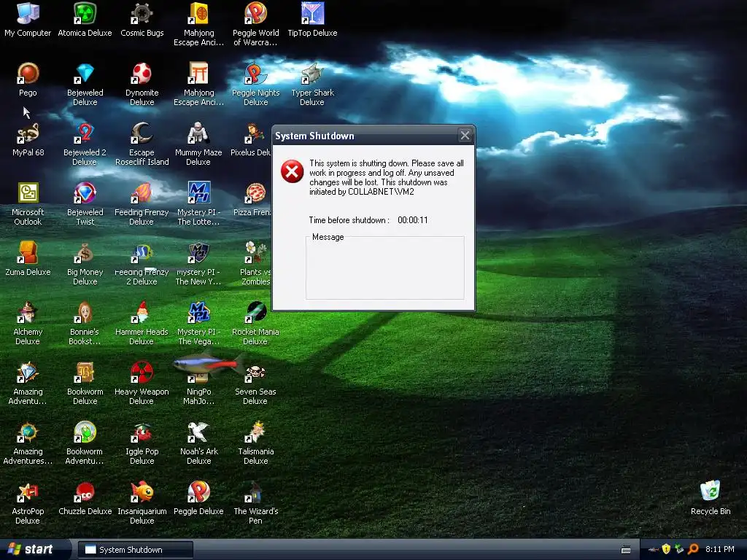747x560 pixels.
Task: Close the System Shutdown dialog
Action: pos(465,136)
